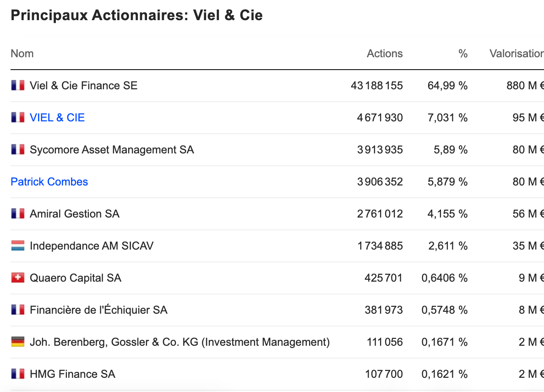
Task: Click the Nom column header
Action: [x=22, y=54]
